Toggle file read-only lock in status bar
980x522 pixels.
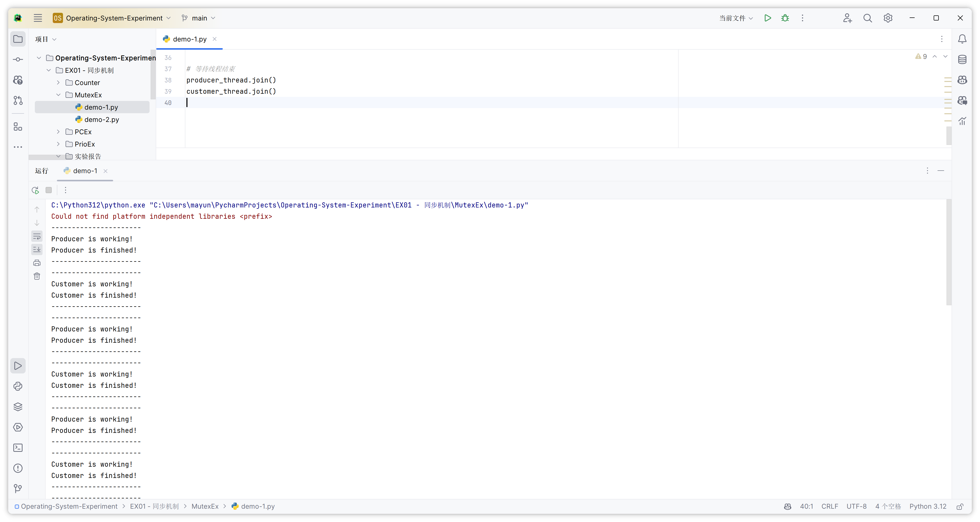[x=960, y=506]
